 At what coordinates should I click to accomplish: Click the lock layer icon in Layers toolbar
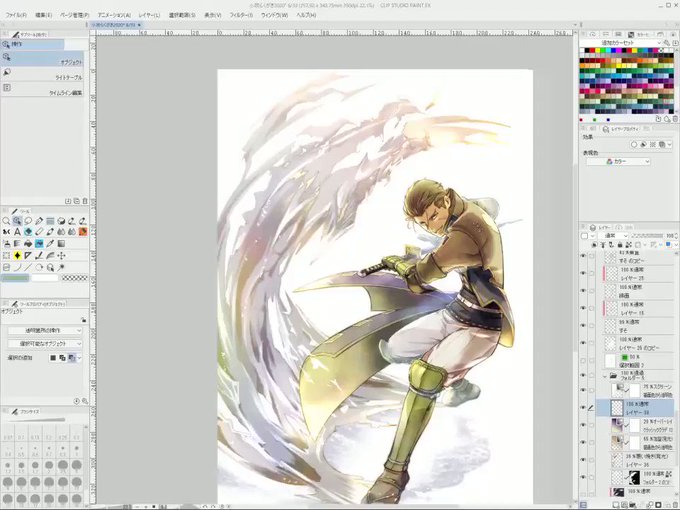[x=621, y=245]
